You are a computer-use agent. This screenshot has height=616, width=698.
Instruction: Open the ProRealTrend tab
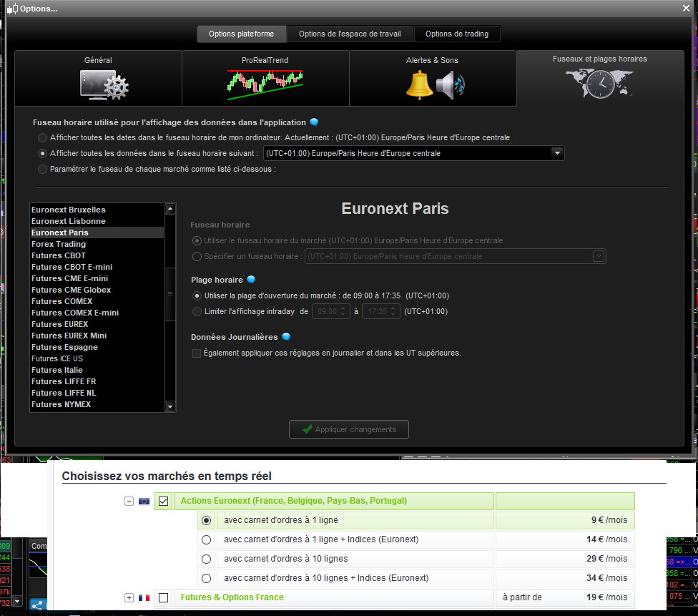[x=265, y=79]
